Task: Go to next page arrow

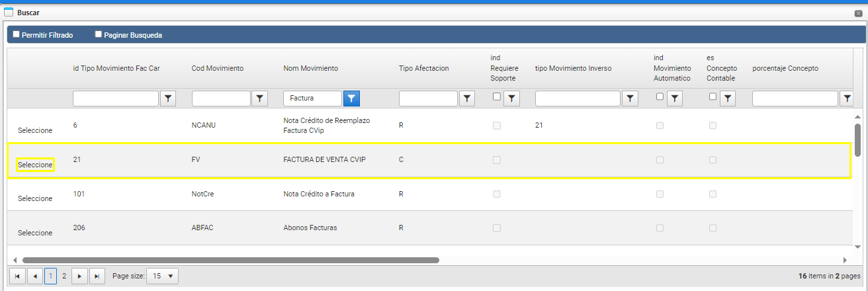Action: click(80, 276)
